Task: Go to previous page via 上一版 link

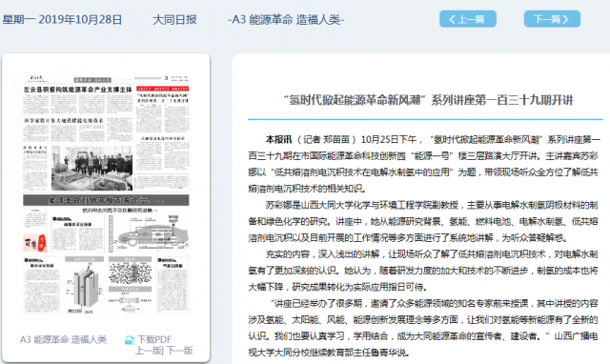Action: [149, 351]
